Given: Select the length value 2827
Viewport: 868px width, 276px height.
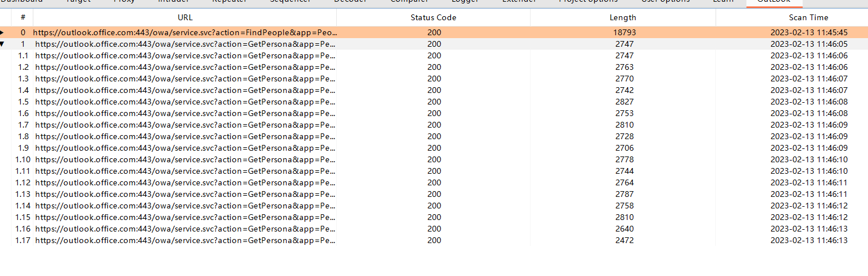Looking at the screenshot, I should pyautogui.click(x=624, y=102).
